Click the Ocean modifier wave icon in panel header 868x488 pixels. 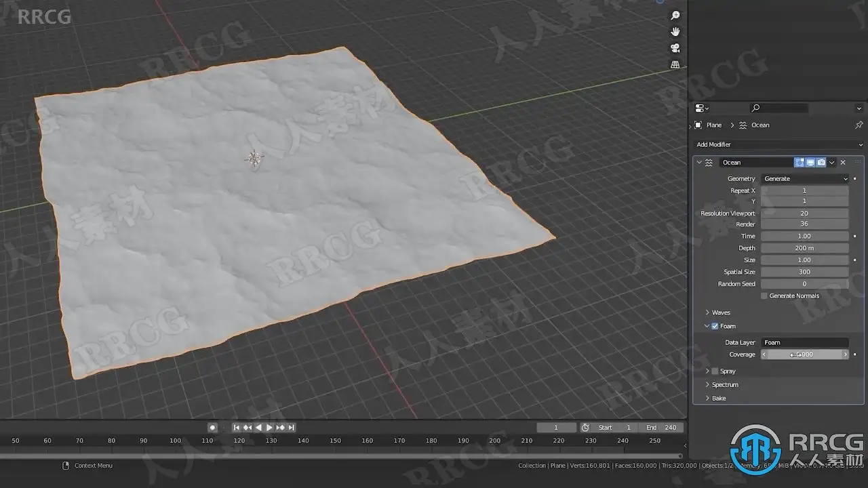709,163
